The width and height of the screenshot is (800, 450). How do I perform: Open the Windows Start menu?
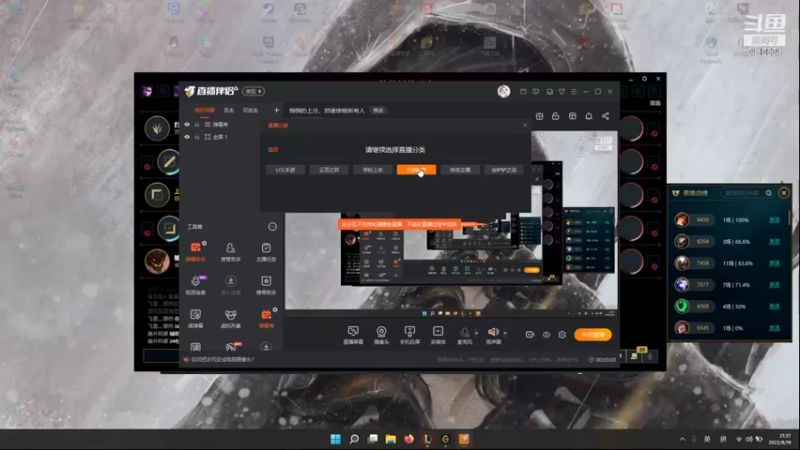[x=335, y=439]
